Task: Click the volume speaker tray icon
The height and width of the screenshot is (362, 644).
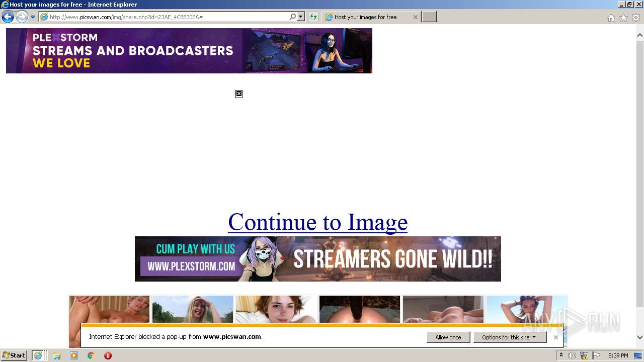Action: (x=572, y=355)
